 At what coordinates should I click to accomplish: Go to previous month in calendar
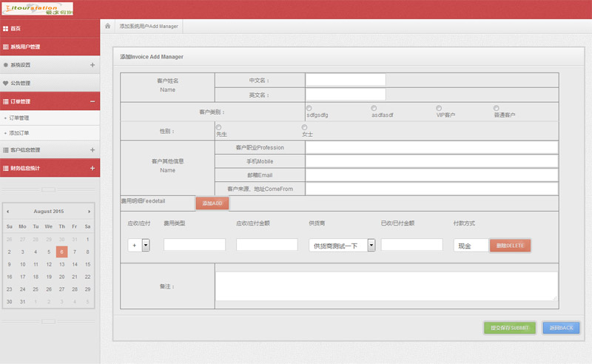(x=8, y=212)
